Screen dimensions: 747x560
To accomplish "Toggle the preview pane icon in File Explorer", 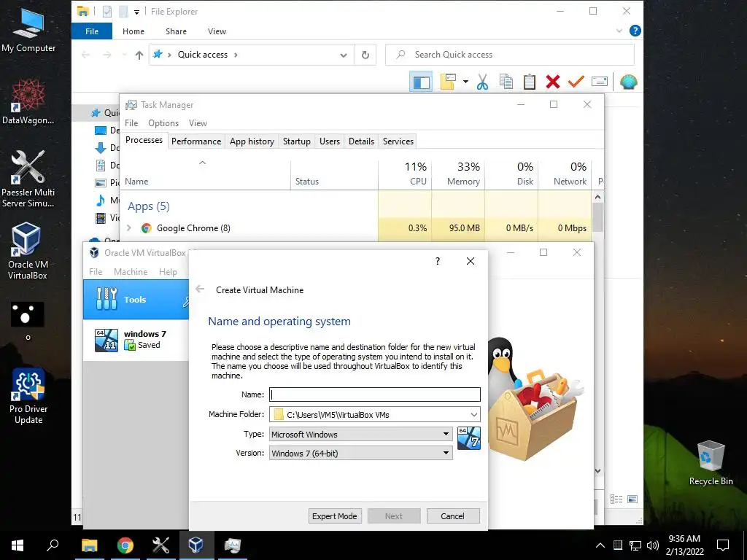I will point(421,82).
